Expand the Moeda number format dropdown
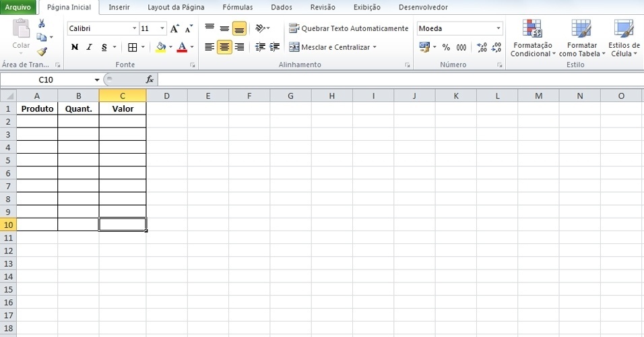The width and height of the screenshot is (644, 337). 498,28
